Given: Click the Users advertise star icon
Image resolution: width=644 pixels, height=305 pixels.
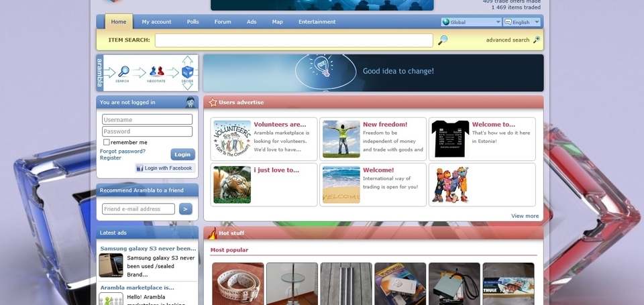Looking at the screenshot, I should (213, 102).
